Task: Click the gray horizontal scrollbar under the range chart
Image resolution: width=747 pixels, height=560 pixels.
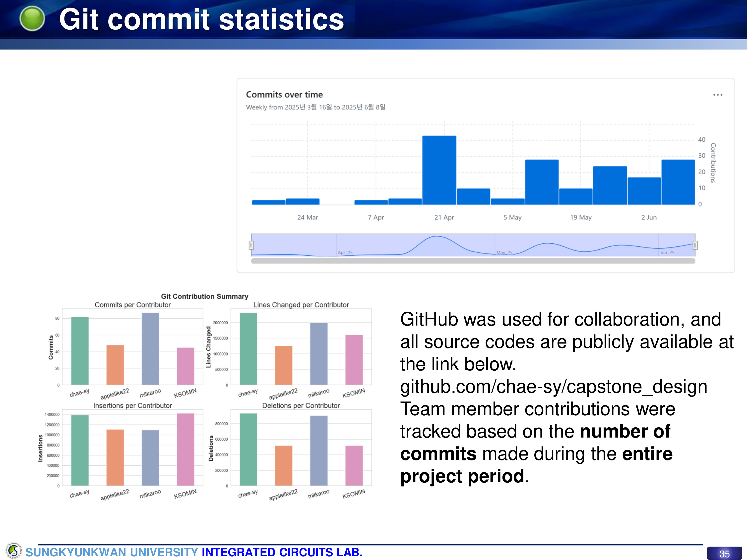Action: (x=473, y=261)
